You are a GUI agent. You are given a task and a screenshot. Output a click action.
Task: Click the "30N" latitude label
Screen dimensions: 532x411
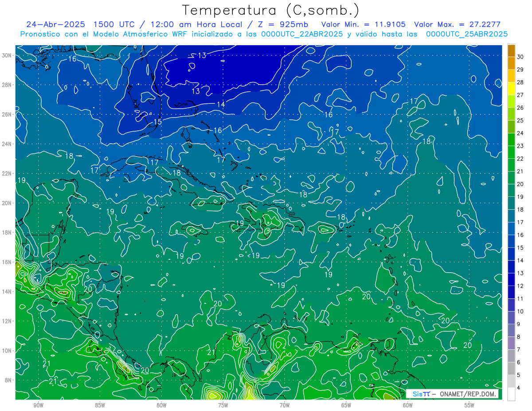click(7, 55)
